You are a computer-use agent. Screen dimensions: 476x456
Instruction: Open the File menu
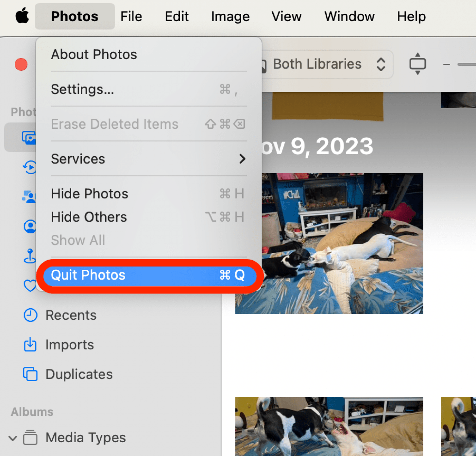click(x=131, y=16)
